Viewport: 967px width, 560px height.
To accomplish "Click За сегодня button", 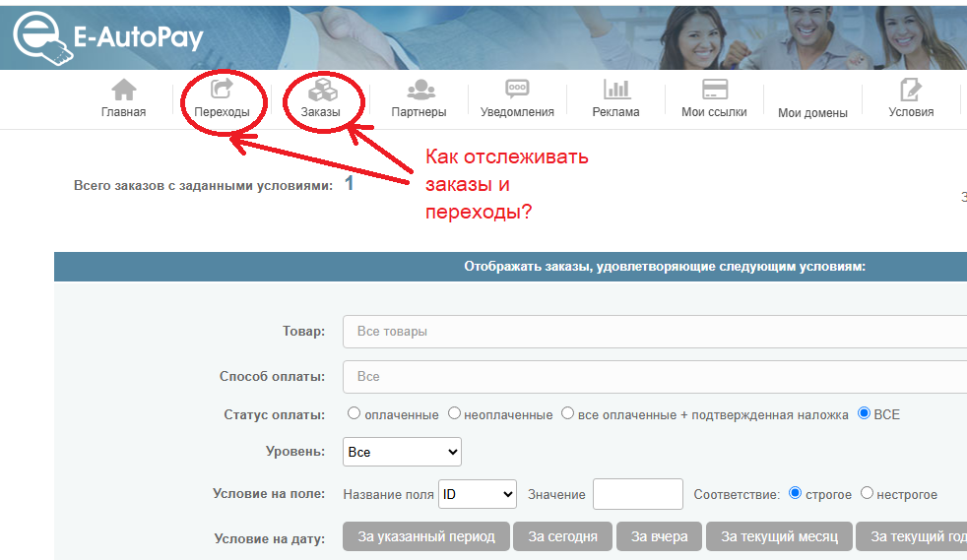I will 562,536.
